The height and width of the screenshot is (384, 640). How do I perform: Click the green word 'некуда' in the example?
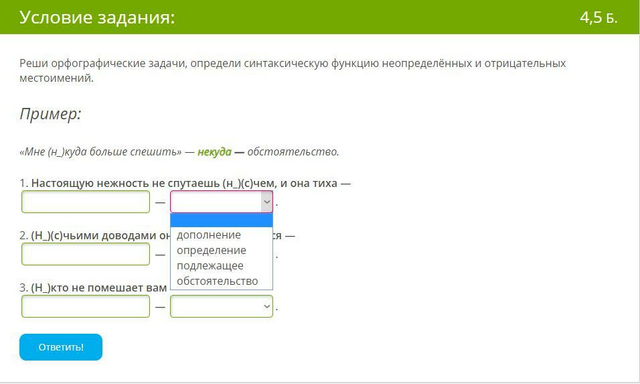[x=214, y=152]
